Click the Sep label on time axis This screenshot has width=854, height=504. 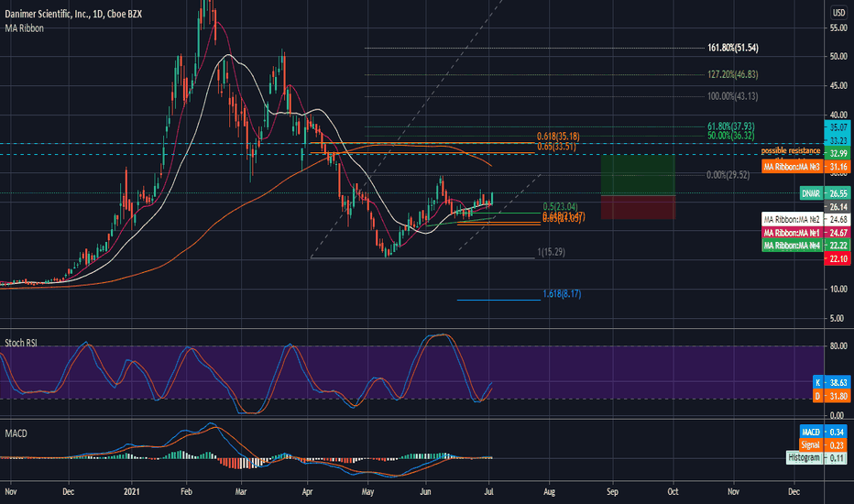(613, 491)
